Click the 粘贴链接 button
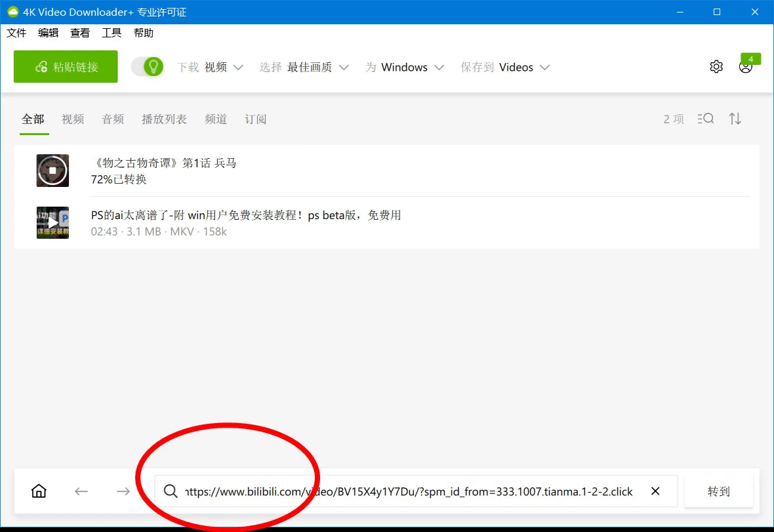 tap(66, 66)
